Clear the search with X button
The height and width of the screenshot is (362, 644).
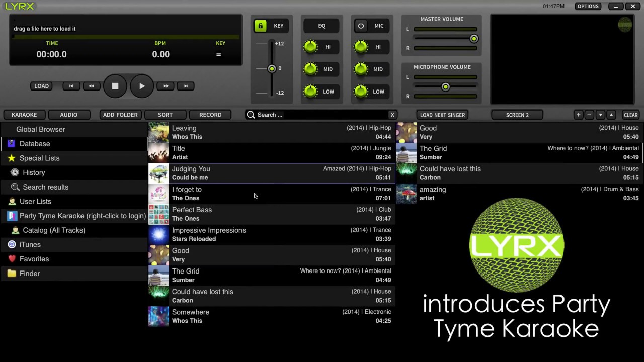point(392,115)
